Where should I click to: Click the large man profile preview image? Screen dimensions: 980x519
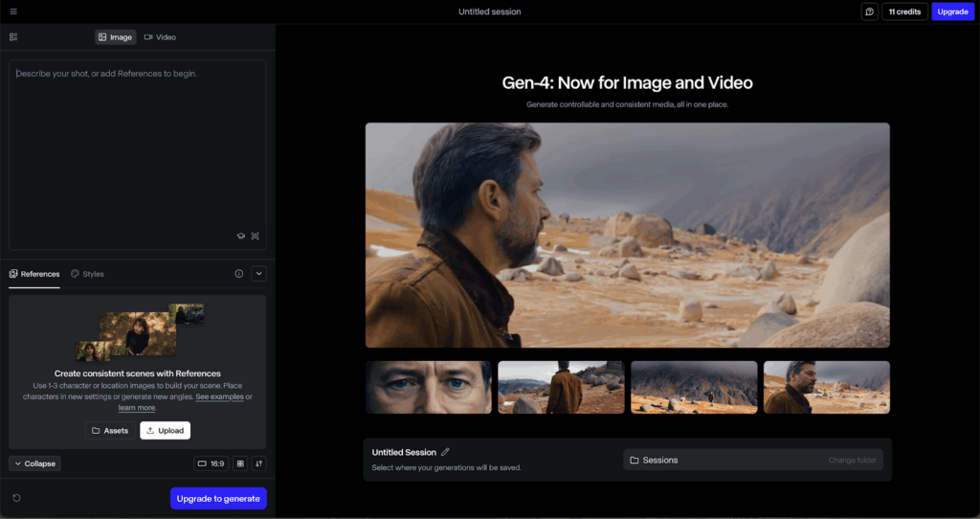pyautogui.click(x=628, y=236)
